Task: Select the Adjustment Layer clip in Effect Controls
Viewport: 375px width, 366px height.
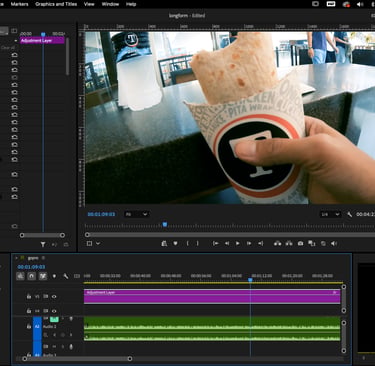Action: pos(42,41)
